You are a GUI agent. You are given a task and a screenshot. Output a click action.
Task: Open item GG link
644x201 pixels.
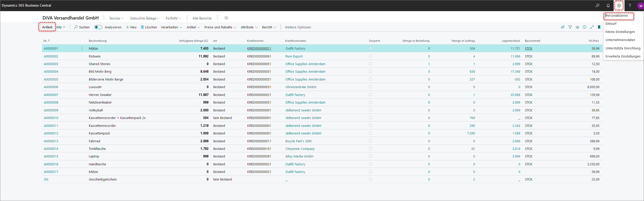[46, 179]
